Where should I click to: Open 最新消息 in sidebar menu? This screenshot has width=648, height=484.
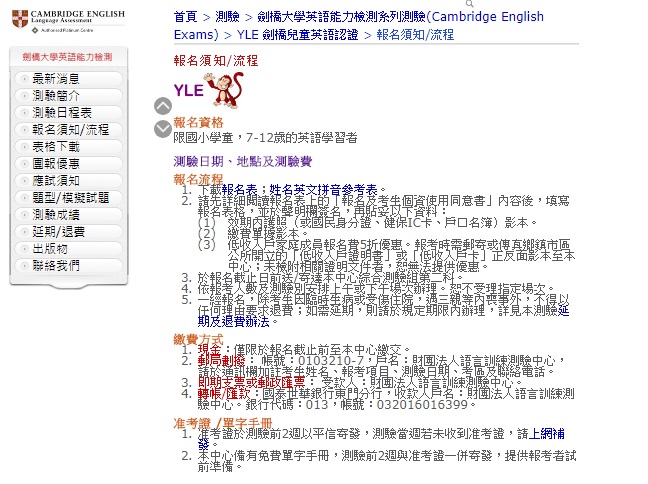tap(69, 79)
